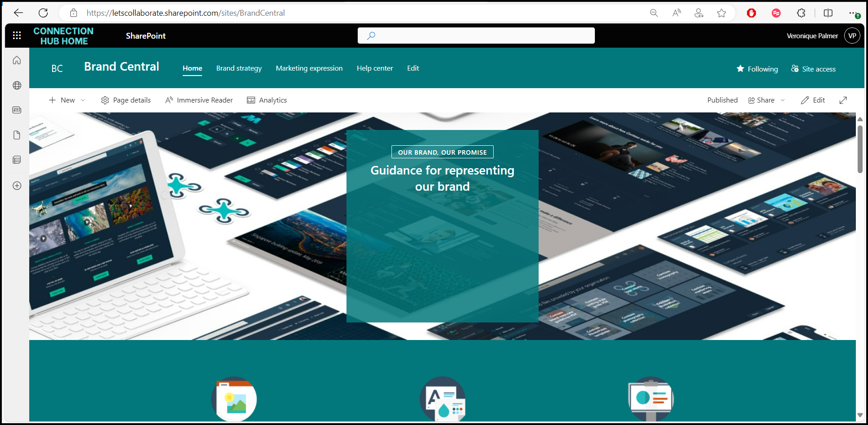Open Marketing expression navigation item
Viewport: 868px width, 425px height.
click(309, 68)
